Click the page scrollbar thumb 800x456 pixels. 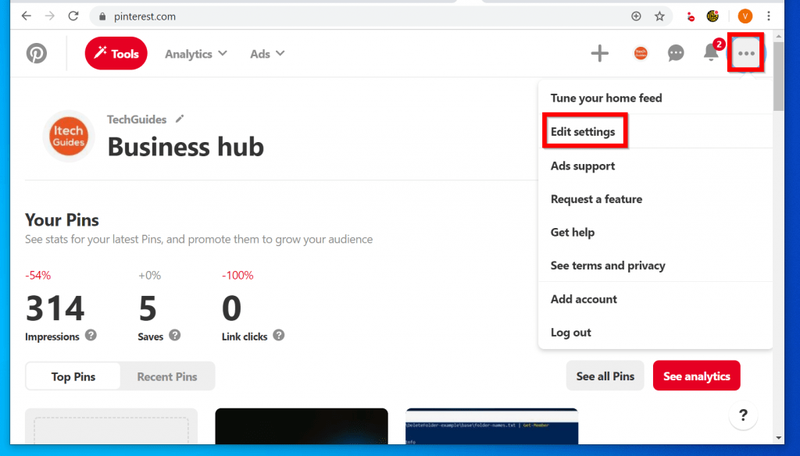click(x=778, y=77)
